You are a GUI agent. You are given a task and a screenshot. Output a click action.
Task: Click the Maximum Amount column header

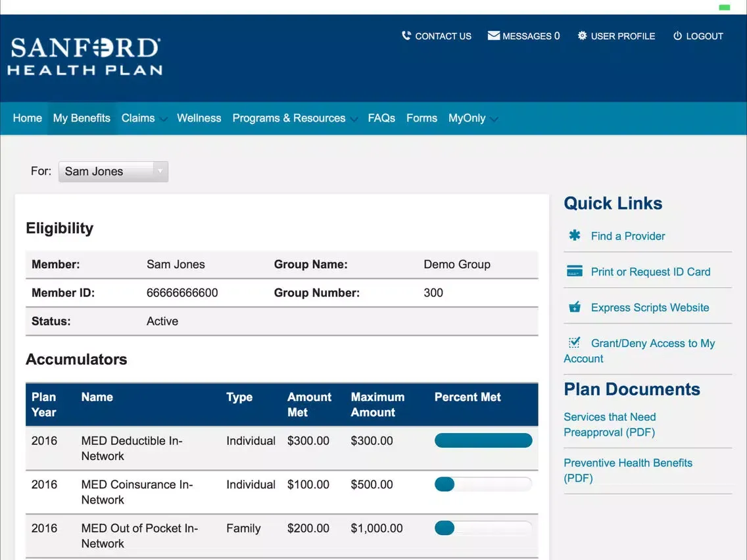[x=378, y=405]
